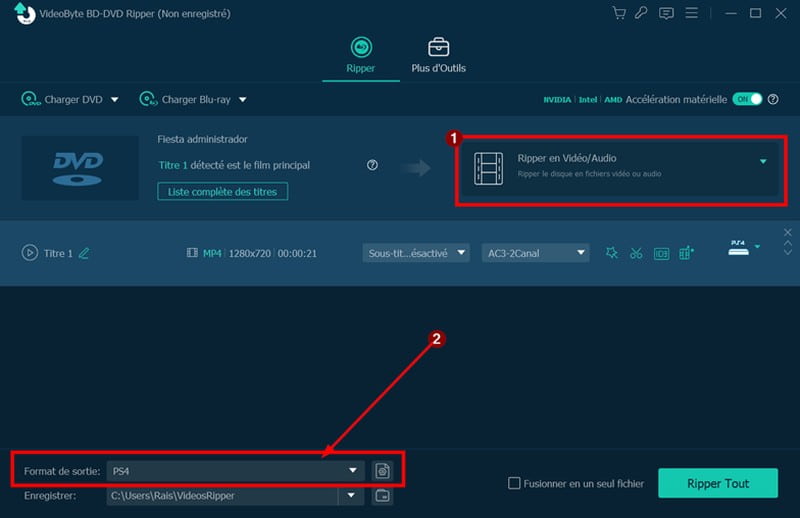
Task: Click the Enregistrer path field
Action: 222,496
